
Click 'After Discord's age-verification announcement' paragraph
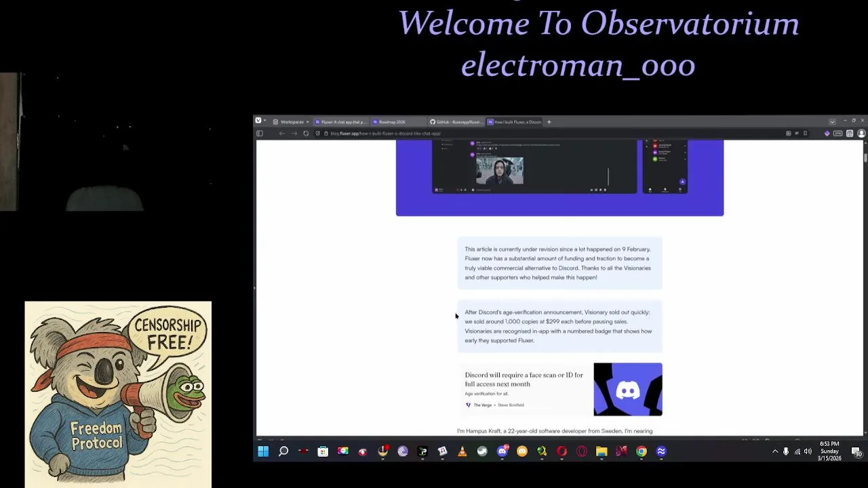click(559, 326)
